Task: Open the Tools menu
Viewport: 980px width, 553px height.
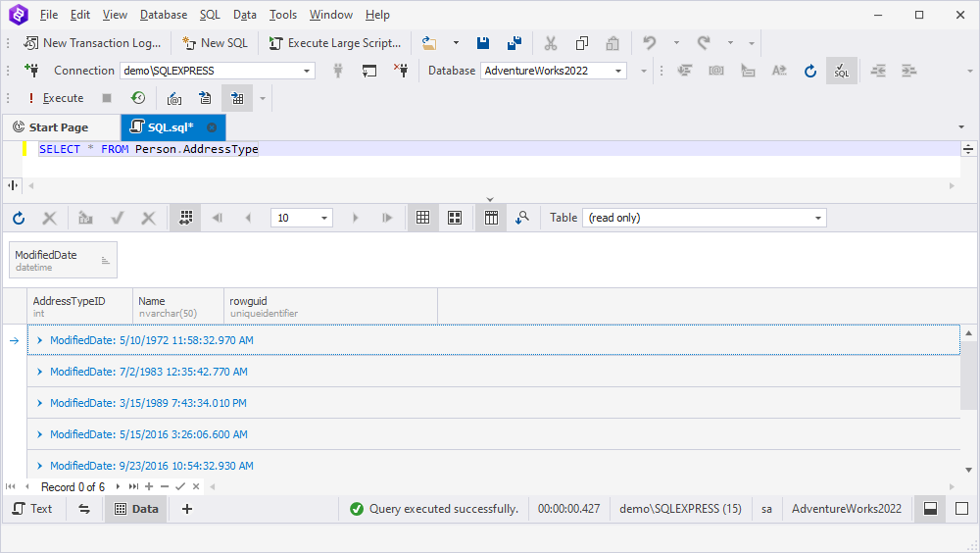Action: [283, 15]
